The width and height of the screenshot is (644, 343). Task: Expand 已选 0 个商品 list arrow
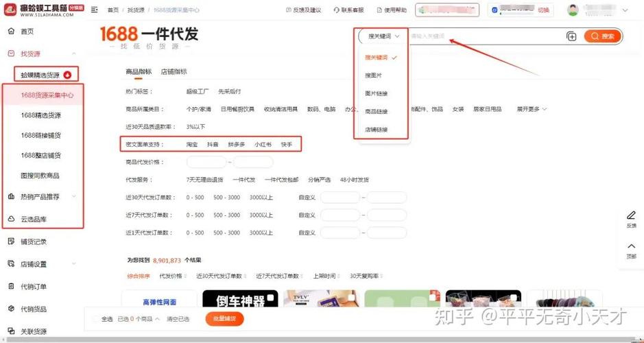pos(157,319)
